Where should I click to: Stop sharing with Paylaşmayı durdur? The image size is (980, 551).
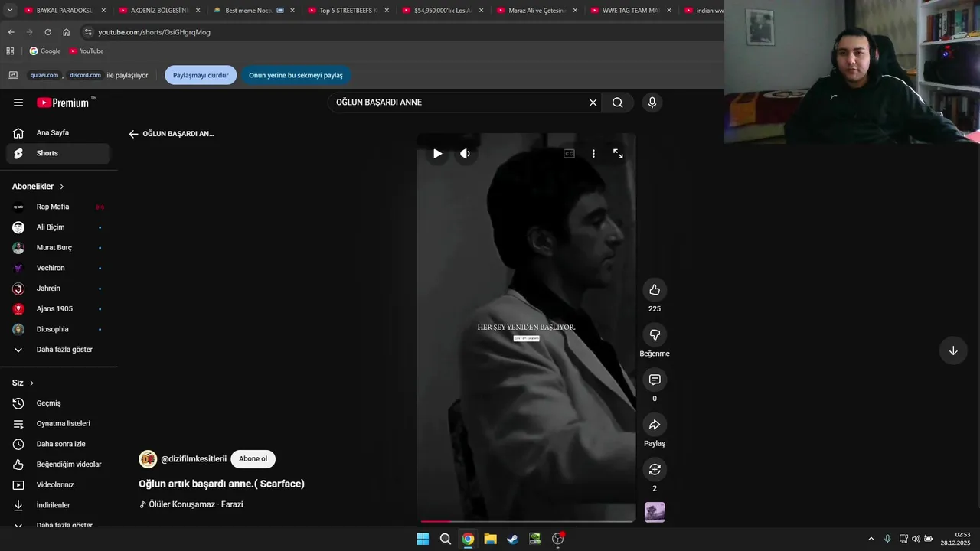(x=201, y=75)
